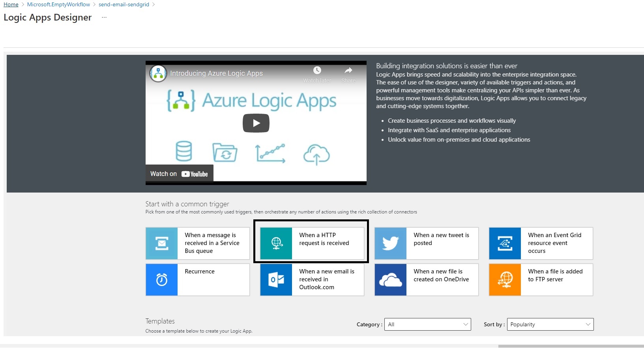The width and height of the screenshot is (644, 348).
Task: Click the Logic Apps channel avatar icon
Action: 158,73
